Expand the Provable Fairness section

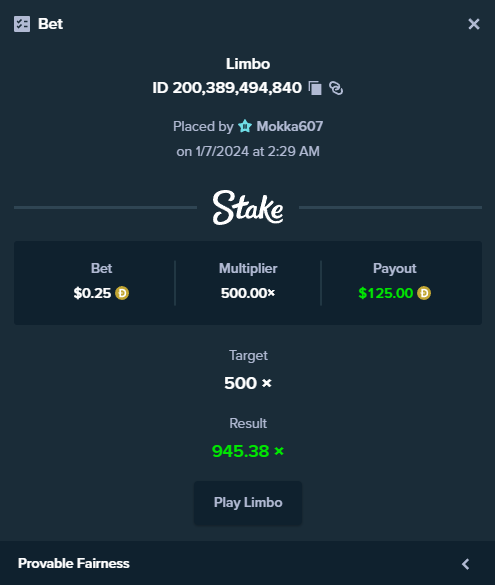click(x=247, y=563)
